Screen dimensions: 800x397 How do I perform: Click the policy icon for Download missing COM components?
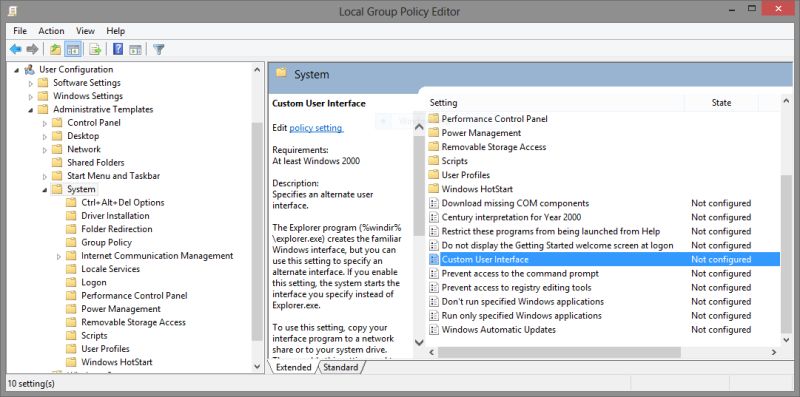(434, 203)
